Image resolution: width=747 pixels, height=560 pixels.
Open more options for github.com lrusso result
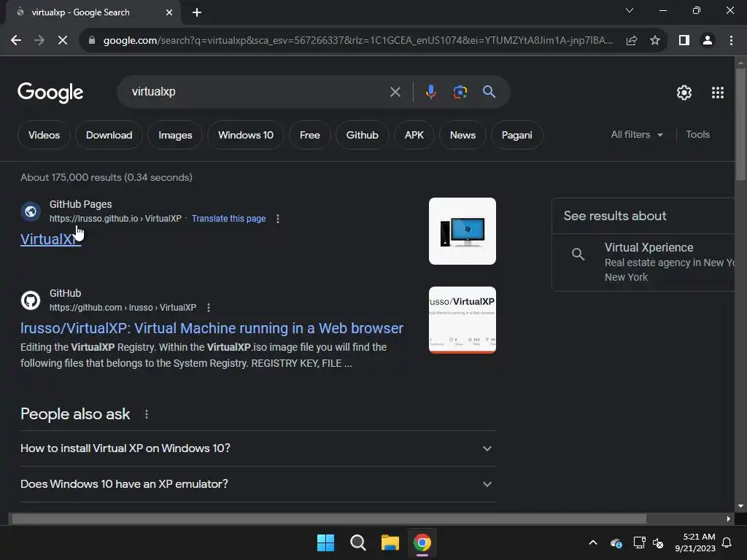(208, 308)
